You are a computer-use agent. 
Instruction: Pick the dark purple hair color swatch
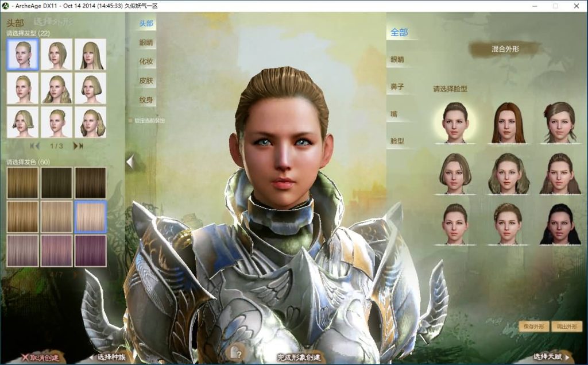(90, 251)
